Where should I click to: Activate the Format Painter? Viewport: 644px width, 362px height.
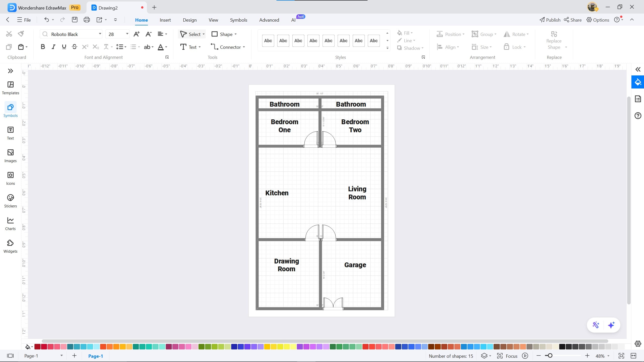click(21, 33)
